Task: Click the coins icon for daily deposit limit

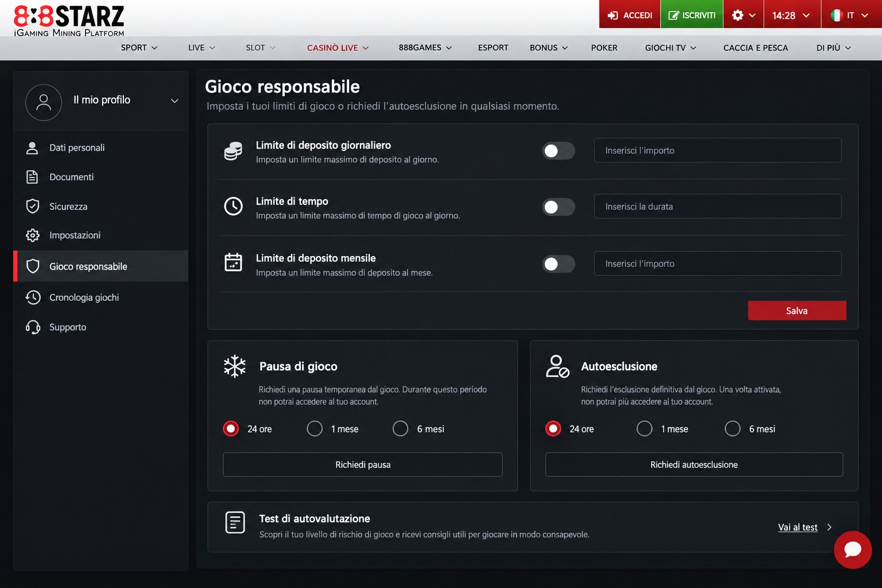Action: coord(233,151)
